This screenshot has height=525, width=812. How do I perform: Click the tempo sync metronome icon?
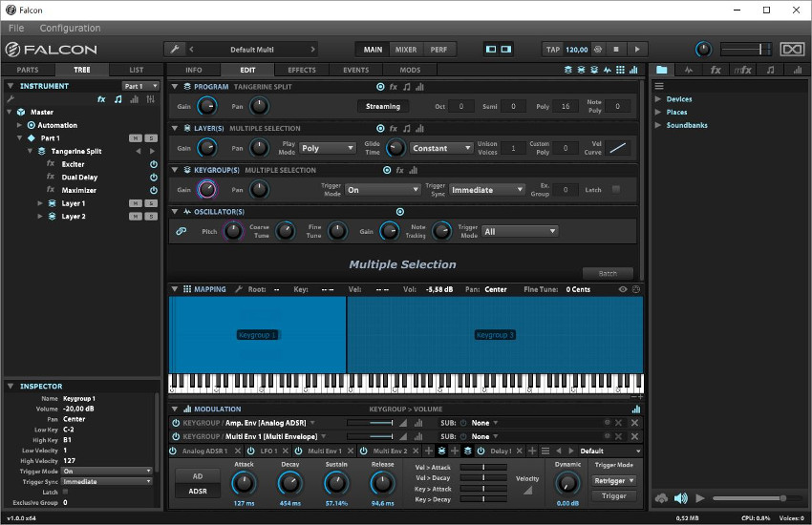(598, 49)
